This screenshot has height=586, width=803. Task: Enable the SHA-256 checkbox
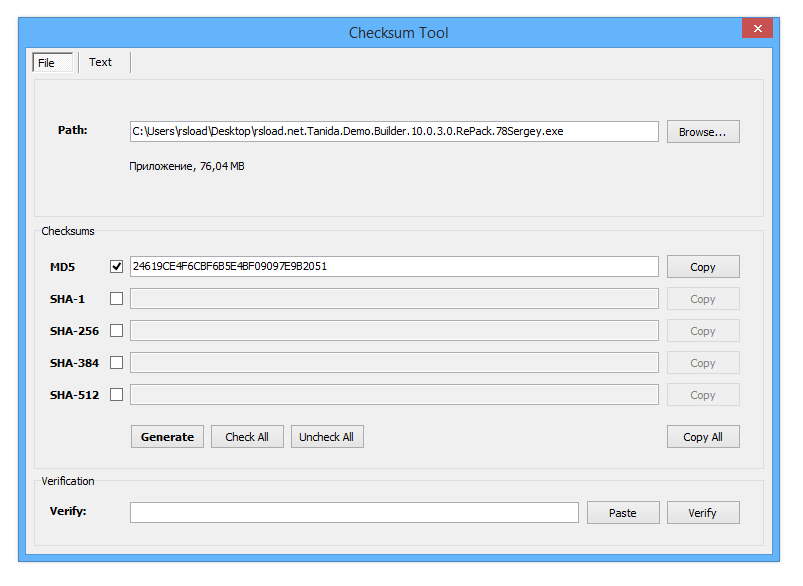(116, 331)
